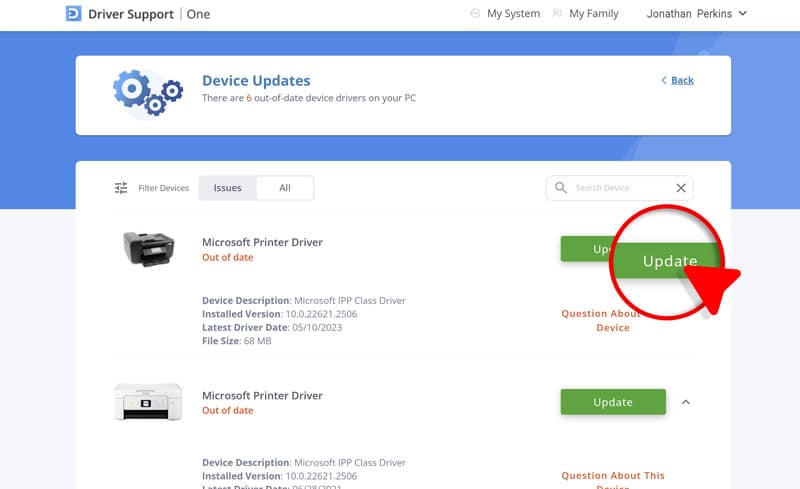Open Question About This Device for white printer
Image resolution: width=800 pixels, height=489 pixels.
click(x=612, y=476)
